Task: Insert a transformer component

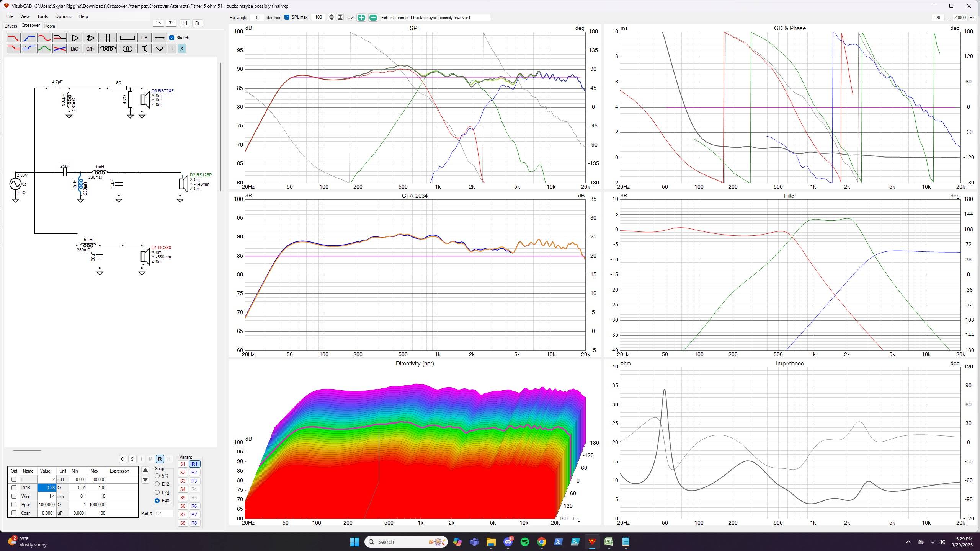Action: [127, 49]
